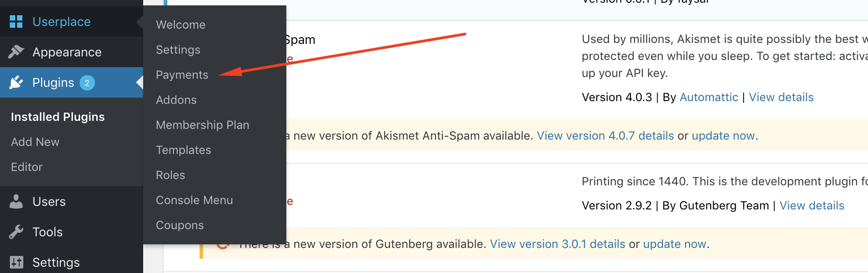Open the Add New plugins page
868x273 pixels.
[x=35, y=142]
